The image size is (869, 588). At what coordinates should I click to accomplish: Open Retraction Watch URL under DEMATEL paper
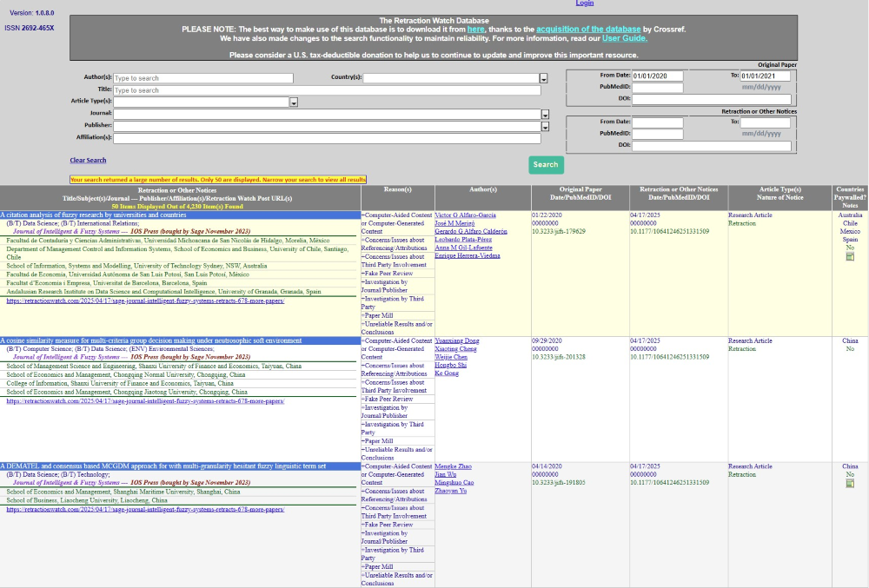click(x=145, y=509)
